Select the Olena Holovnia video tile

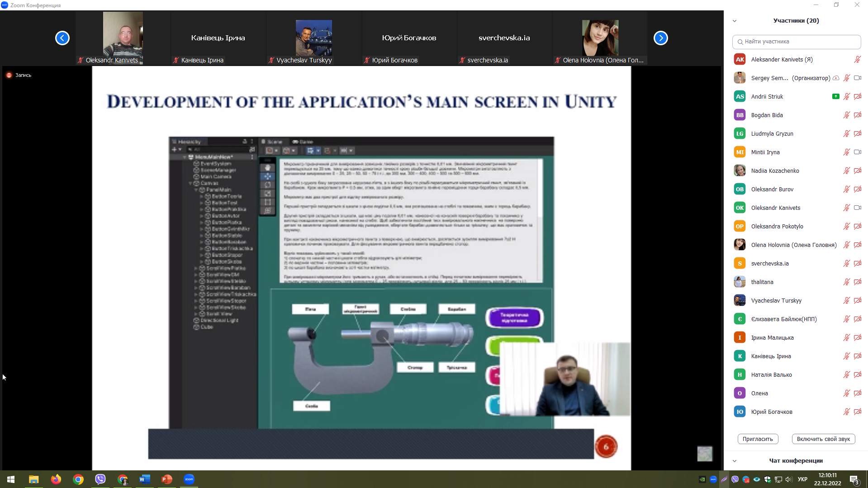pyautogui.click(x=600, y=38)
